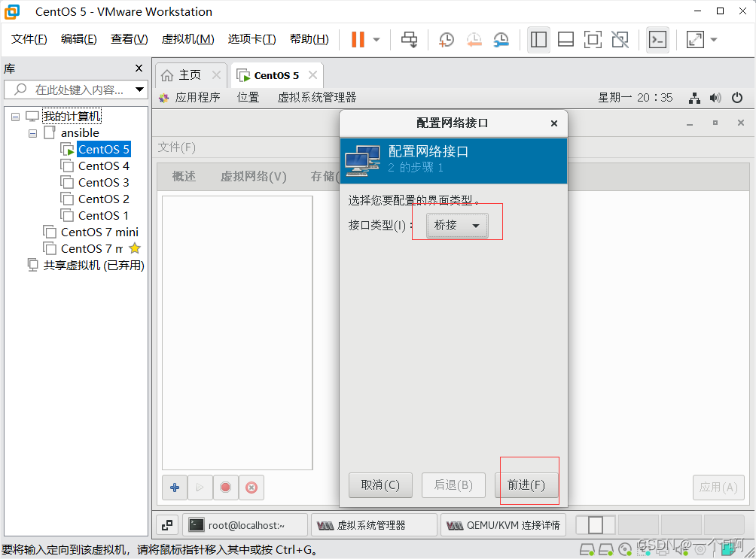Click the first workspace switcher box

pos(596,525)
